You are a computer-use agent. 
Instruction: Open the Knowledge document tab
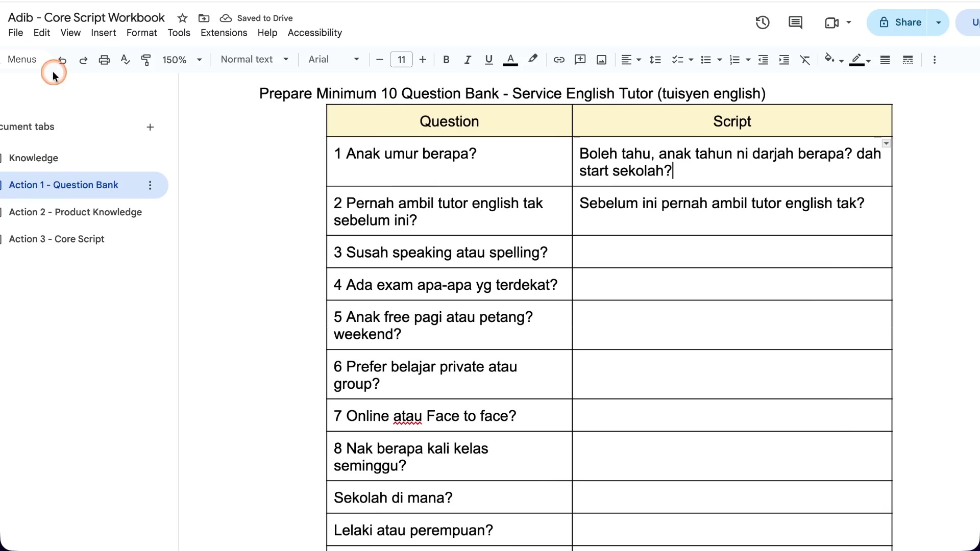point(34,158)
